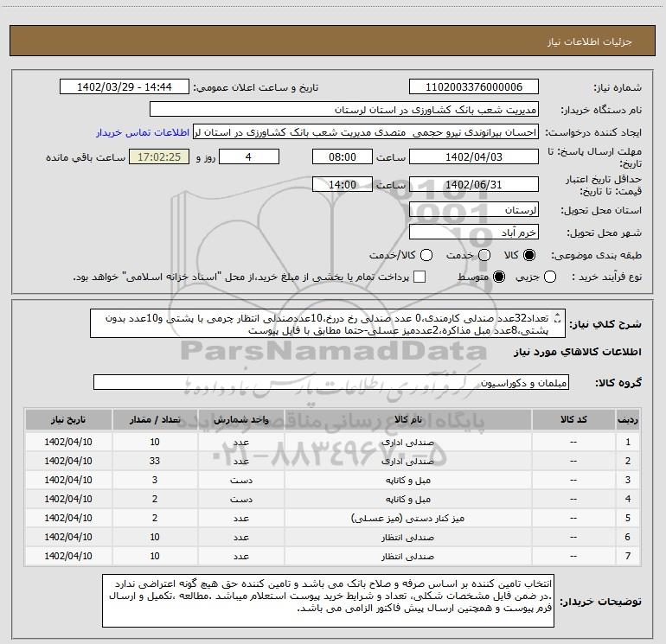
Task: Step through the need description box with its arrows
Action: 558,318
